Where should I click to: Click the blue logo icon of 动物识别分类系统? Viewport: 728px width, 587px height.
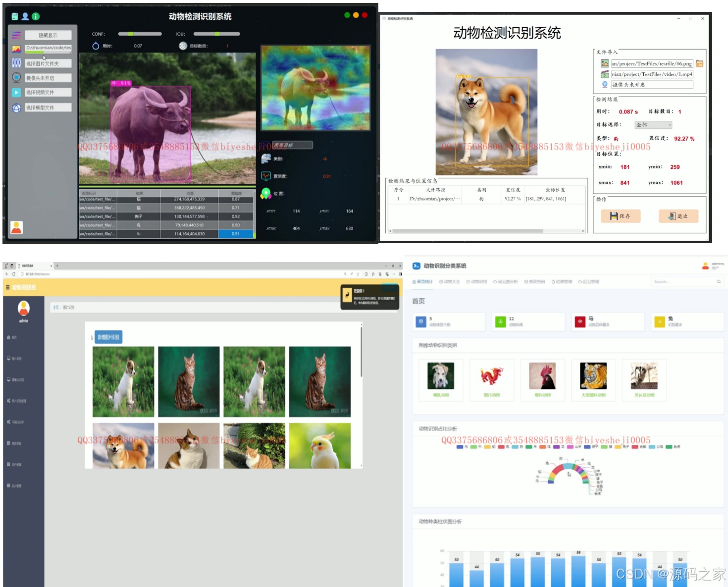416,266
